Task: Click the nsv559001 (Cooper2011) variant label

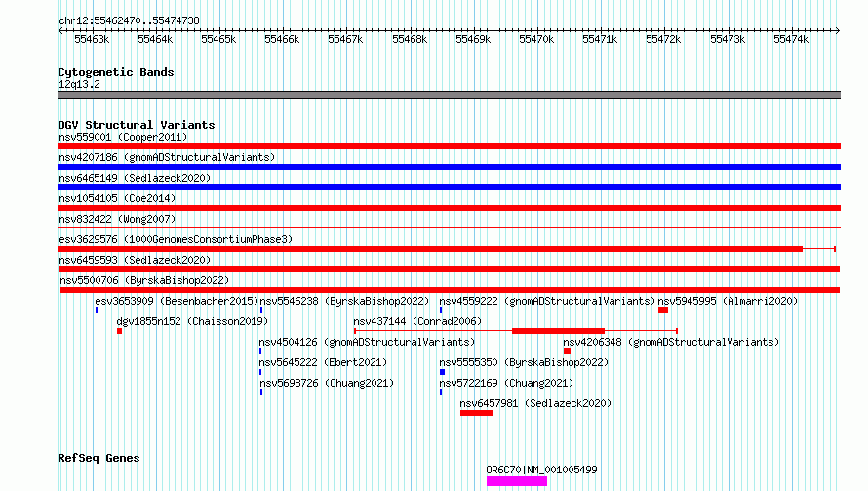Action: click(123, 137)
